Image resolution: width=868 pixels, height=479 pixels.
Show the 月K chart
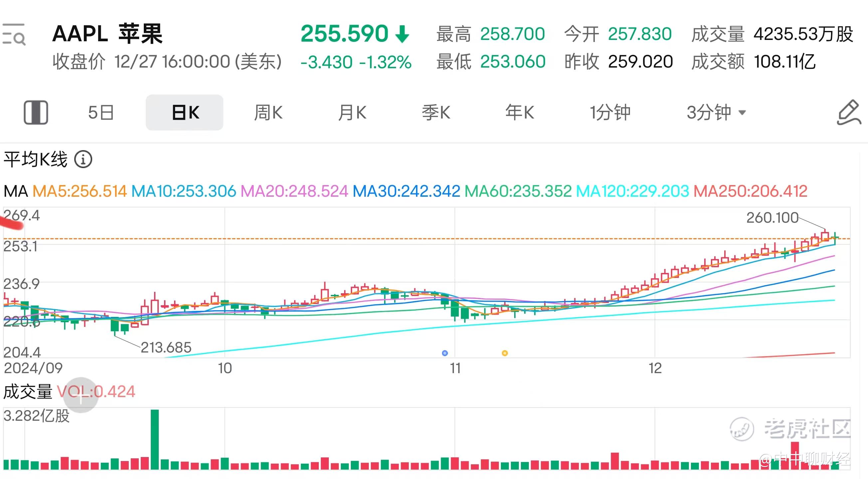[352, 113]
